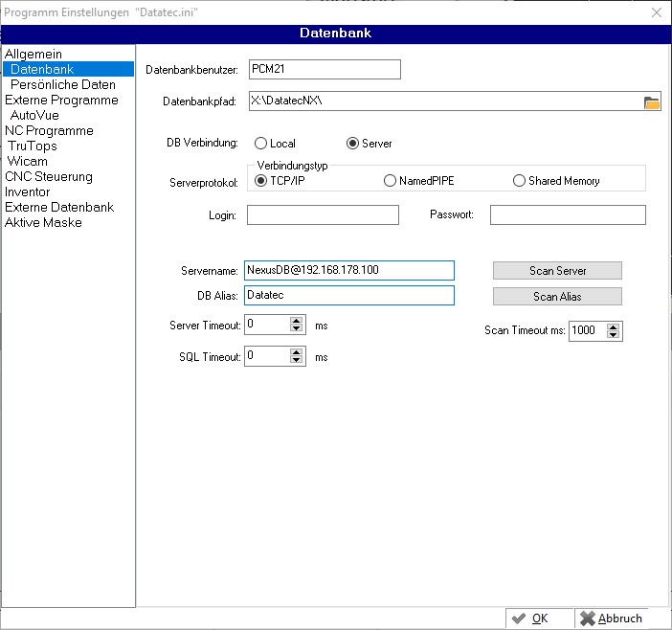Click the DB Alias input field

pyautogui.click(x=348, y=295)
